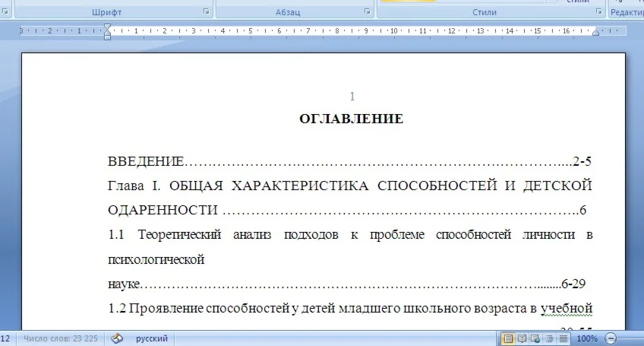Open the Шрифт dialog launcher
This screenshot has width=644, height=346.
(206, 11)
